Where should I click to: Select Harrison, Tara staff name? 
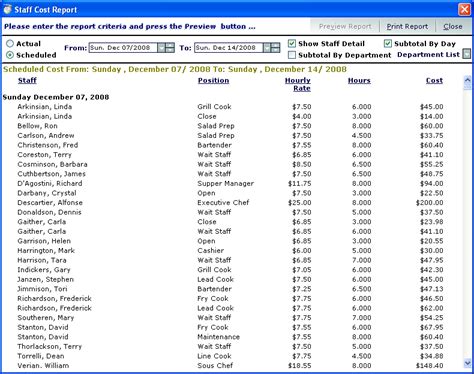[42, 260]
